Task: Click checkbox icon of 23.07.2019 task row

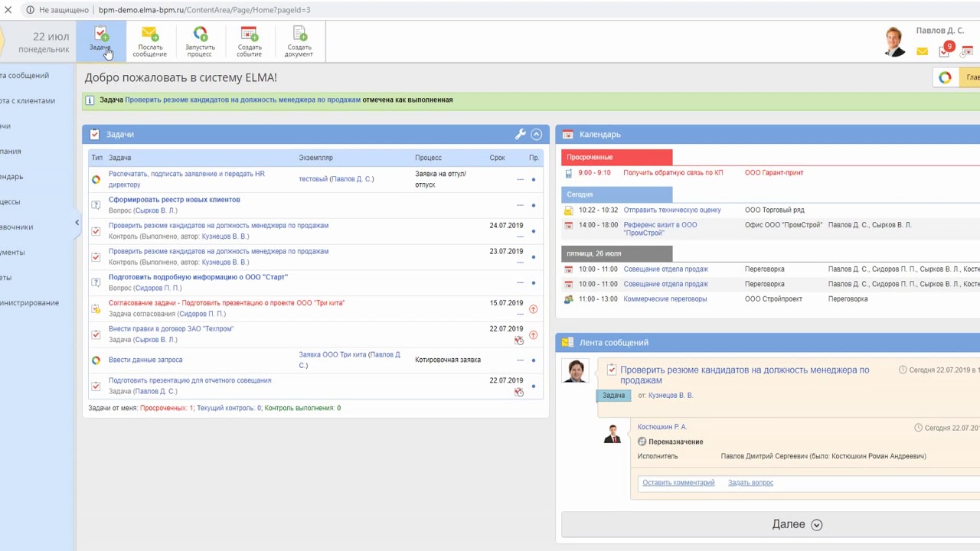Action: pos(96,257)
